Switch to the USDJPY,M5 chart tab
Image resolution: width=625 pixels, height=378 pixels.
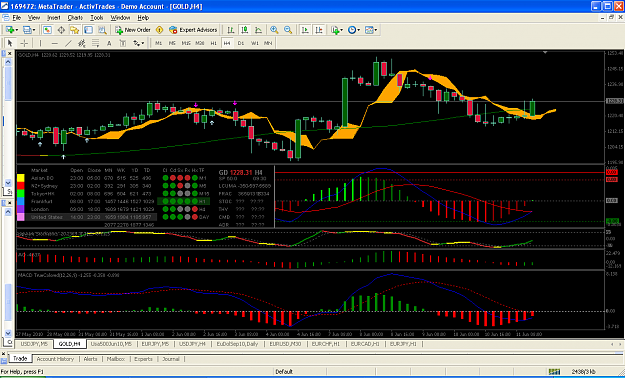click(x=34, y=344)
